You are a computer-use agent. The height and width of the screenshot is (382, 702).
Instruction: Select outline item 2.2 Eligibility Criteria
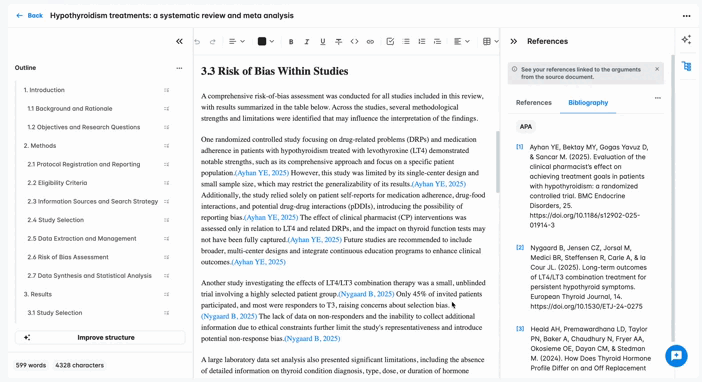point(57,183)
